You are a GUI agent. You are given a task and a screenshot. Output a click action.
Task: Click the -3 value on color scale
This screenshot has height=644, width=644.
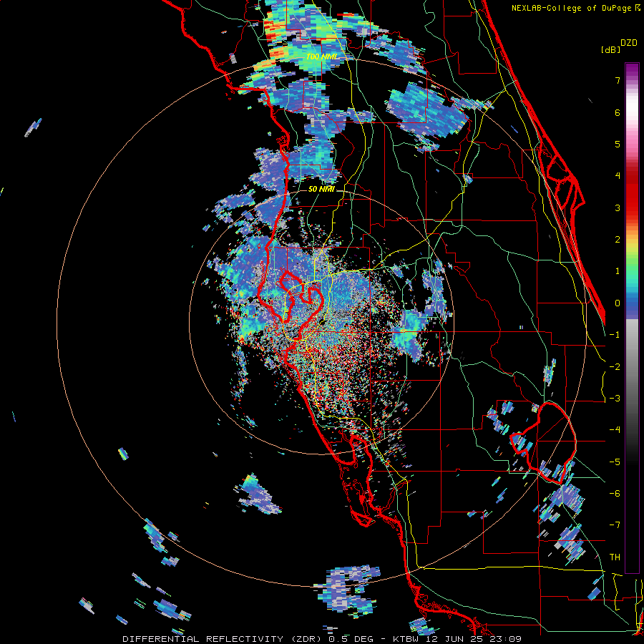click(x=615, y=399)
